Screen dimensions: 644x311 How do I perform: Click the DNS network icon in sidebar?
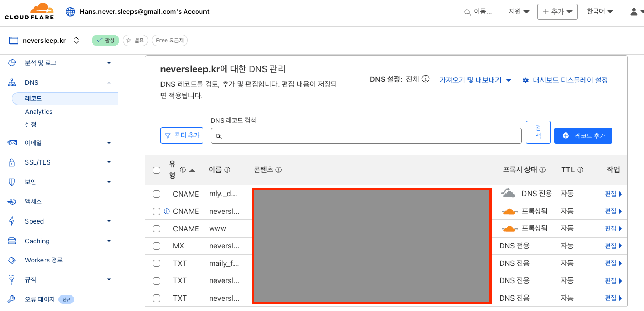pos(12,83)
